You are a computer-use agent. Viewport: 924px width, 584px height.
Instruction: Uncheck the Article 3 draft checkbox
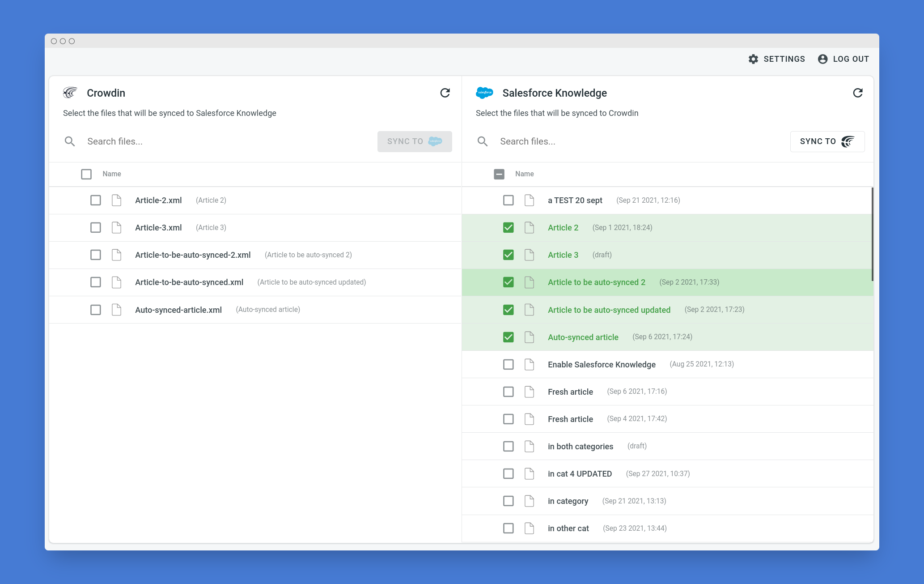click(508, 255)
